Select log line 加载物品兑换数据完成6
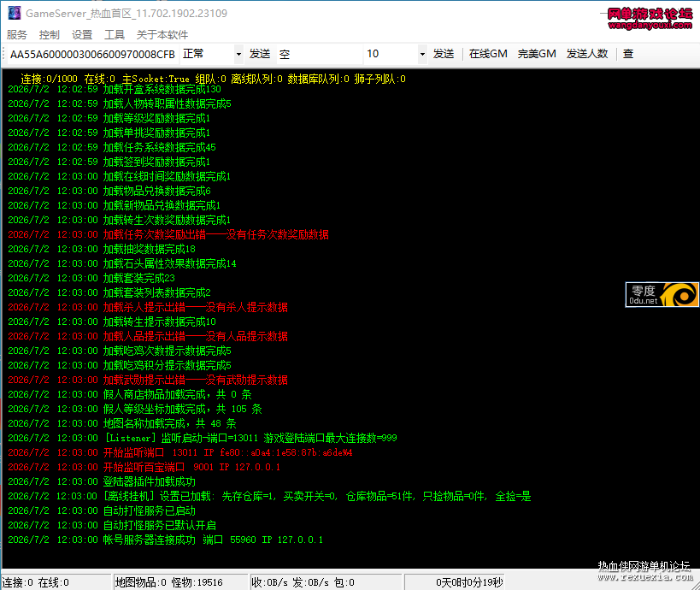Image resolution: width=700 pixels, height=590 pixels. 109,192
